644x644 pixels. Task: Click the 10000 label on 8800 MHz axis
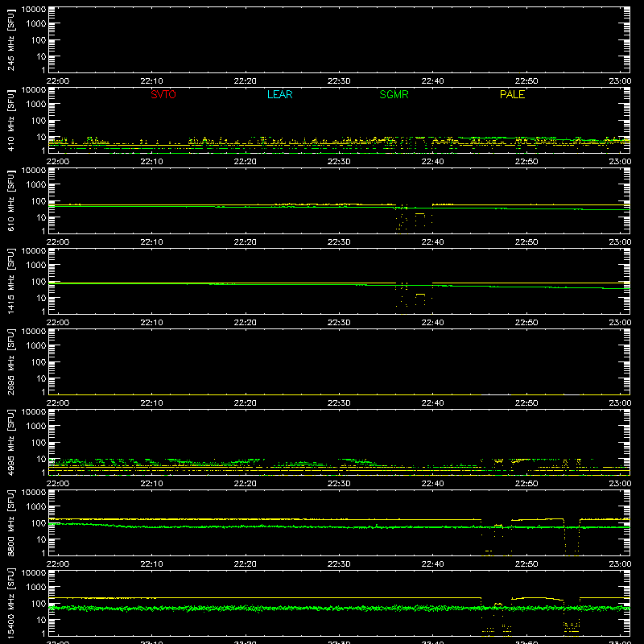pyautogui.click(x=34, y=493)
